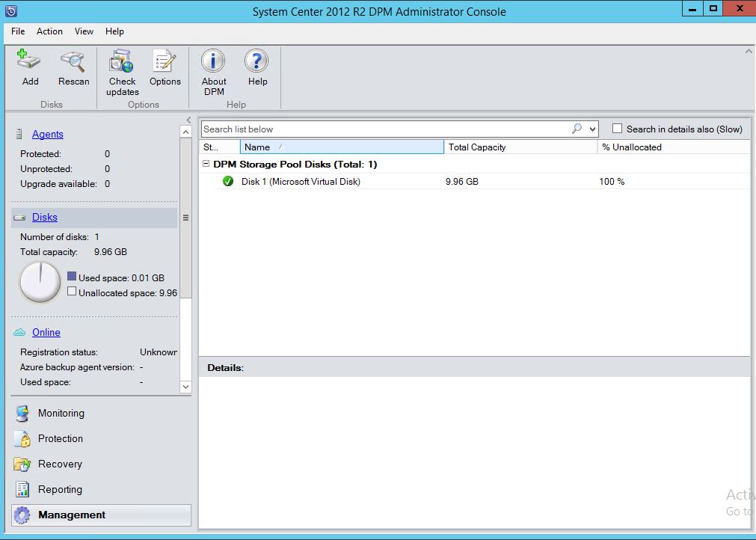Screen dimensions: 756x540
Task: Click the disk usage pie chart
Action: (x=40, y=282)
